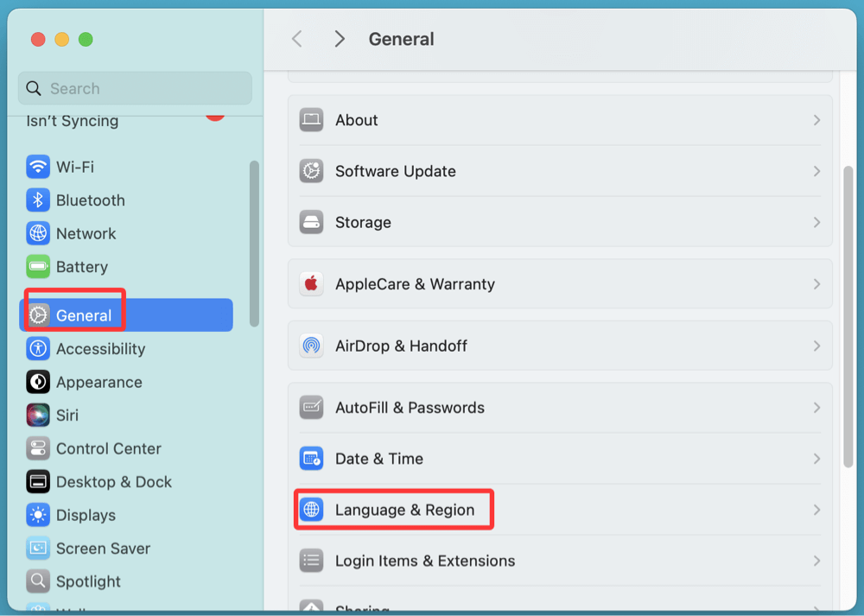
Task: Click the Search field in sidebar
Action: coord(135,88)
